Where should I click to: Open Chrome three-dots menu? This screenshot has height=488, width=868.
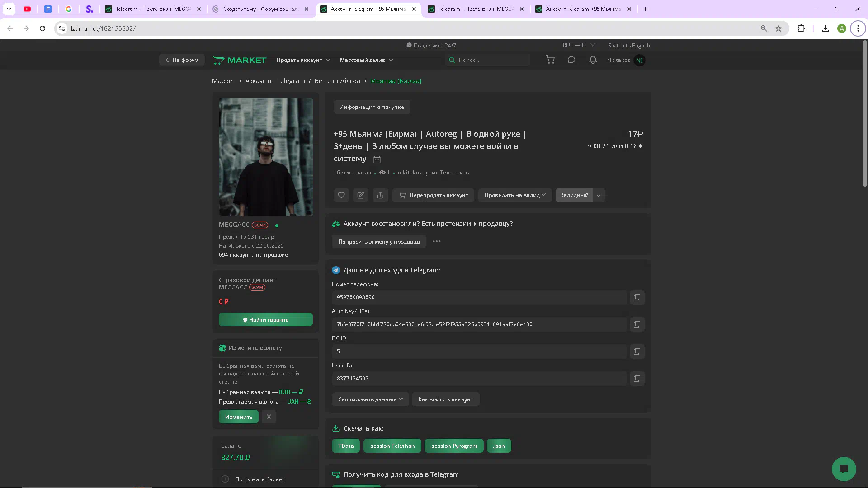coord(858,28)
